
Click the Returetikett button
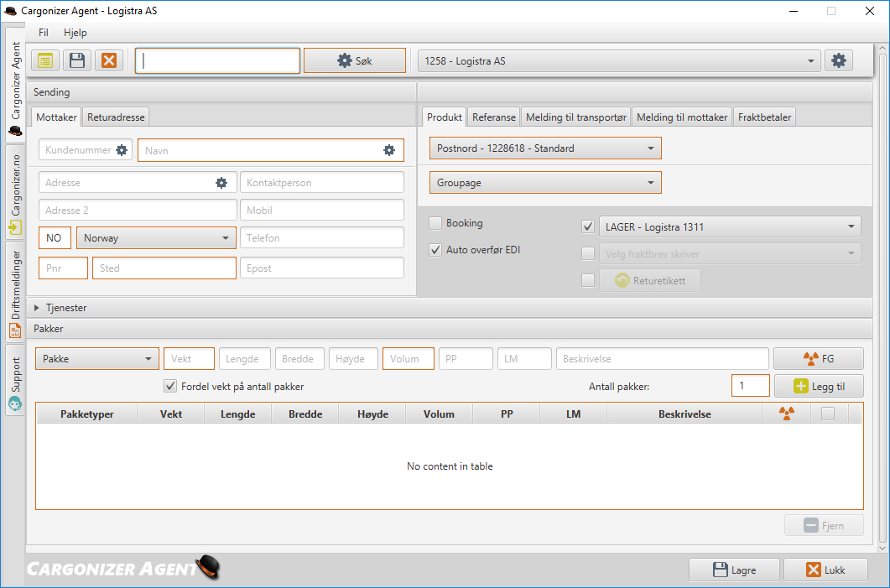pyautogui.click(x=650, y=280)
